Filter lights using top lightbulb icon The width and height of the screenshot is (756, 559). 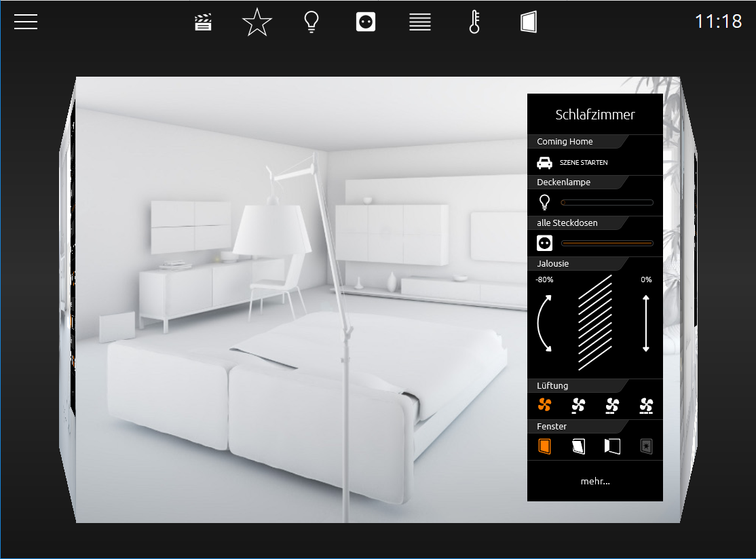tap(311, 22)
